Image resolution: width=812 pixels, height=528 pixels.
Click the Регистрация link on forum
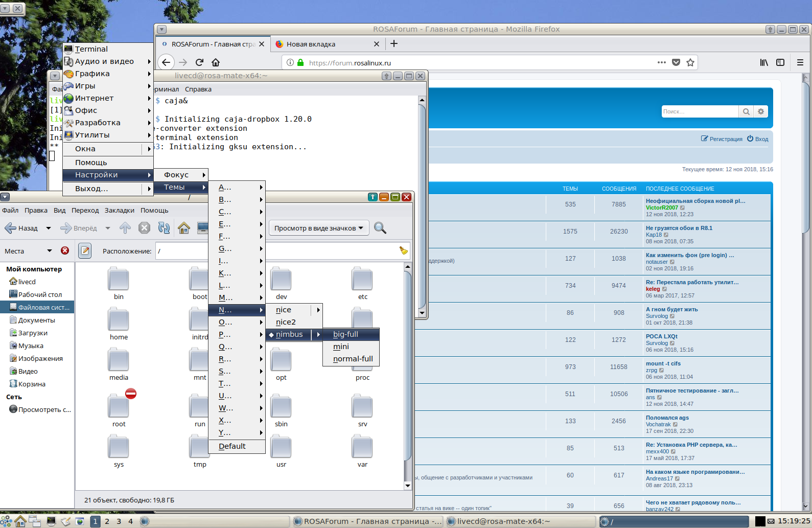point(722,139)
